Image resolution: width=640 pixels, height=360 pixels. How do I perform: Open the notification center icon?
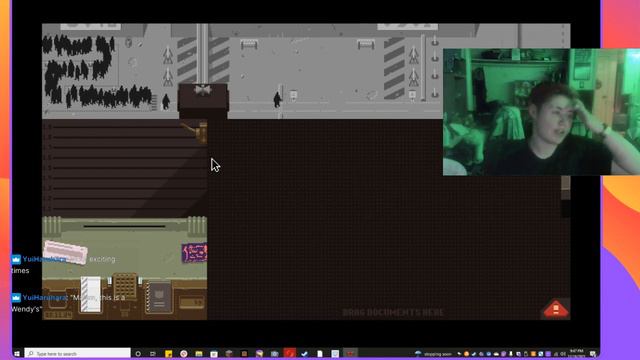pos(593,353)
